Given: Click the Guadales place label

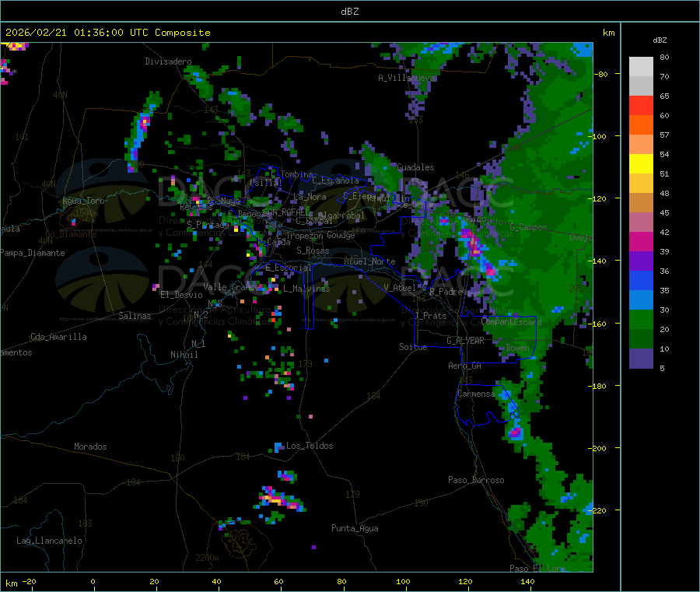Looking at the screenshot, I should pyautogui.click(x=415, y=167).
